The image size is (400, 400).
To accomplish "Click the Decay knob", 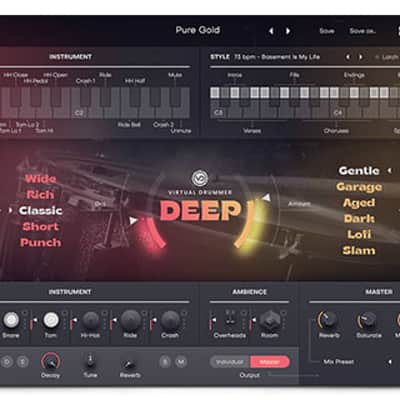I will click(50, 361).
